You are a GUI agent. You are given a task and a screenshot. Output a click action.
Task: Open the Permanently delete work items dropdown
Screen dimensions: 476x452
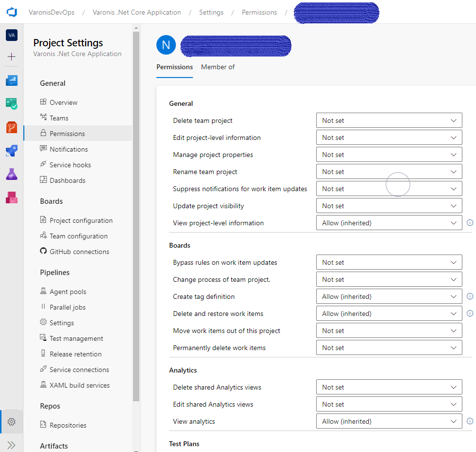389,348
